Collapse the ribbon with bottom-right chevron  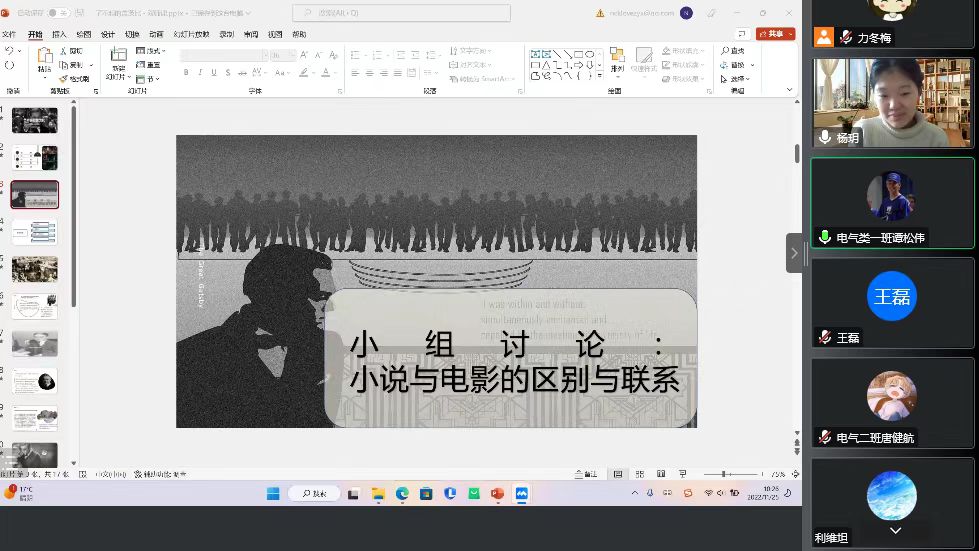[789, 90]
